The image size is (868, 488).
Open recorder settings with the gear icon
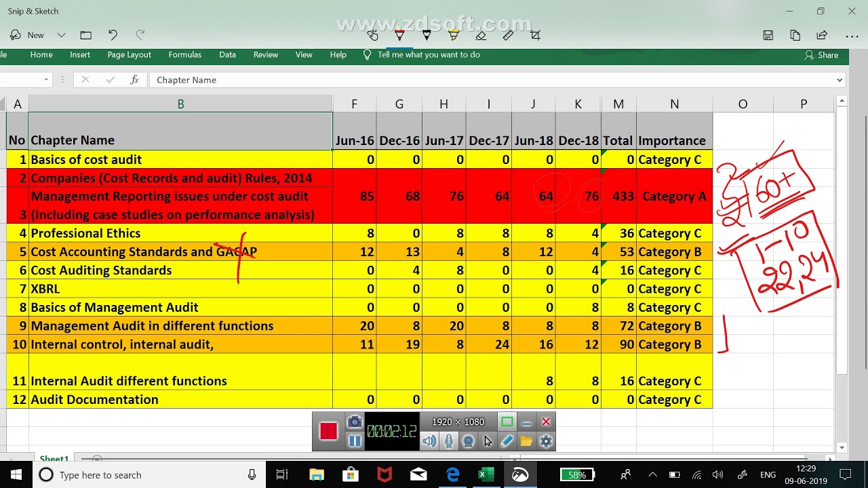[x=546, y=442]
